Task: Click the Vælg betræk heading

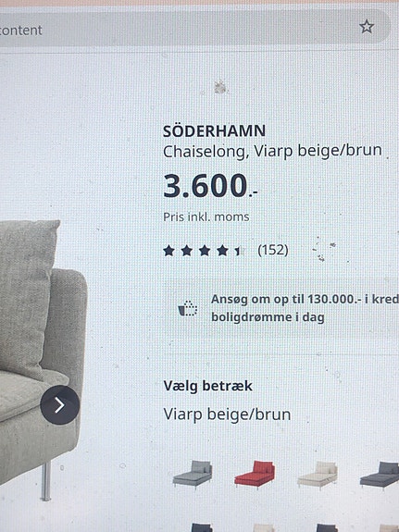Action: pos(207,386)
